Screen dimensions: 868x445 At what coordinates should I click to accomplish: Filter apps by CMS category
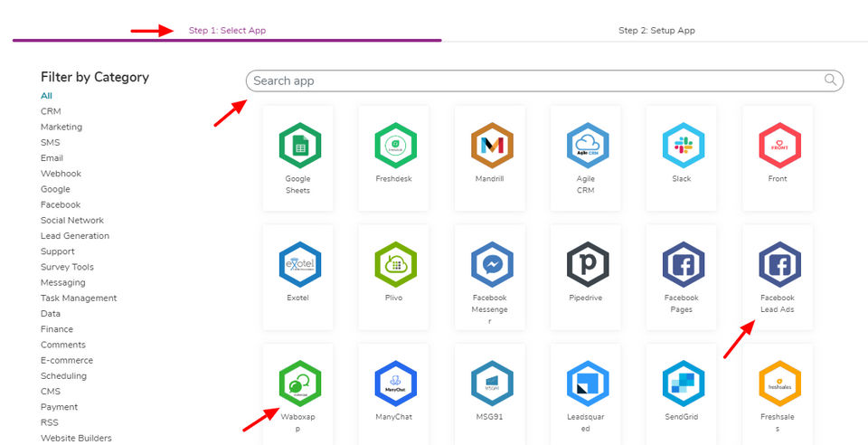[x=51, y=392]
